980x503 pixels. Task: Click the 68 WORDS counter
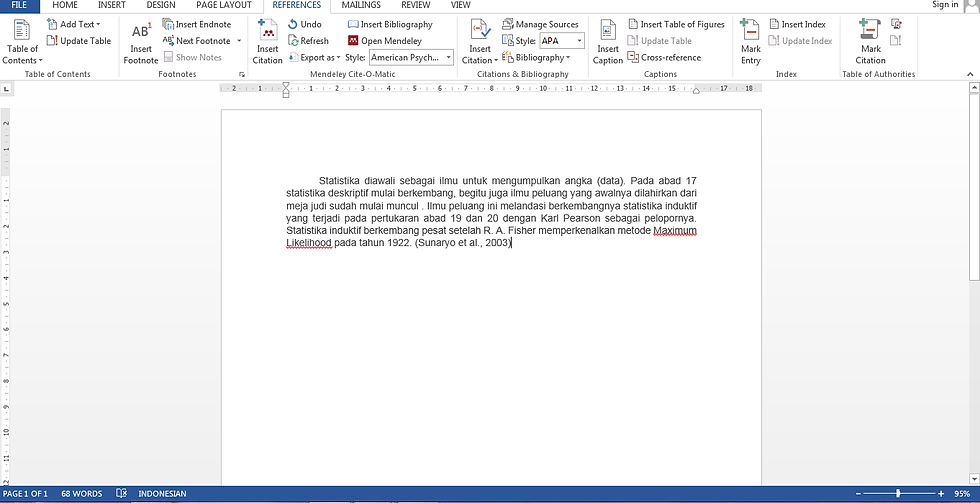[x=82, y=494]
